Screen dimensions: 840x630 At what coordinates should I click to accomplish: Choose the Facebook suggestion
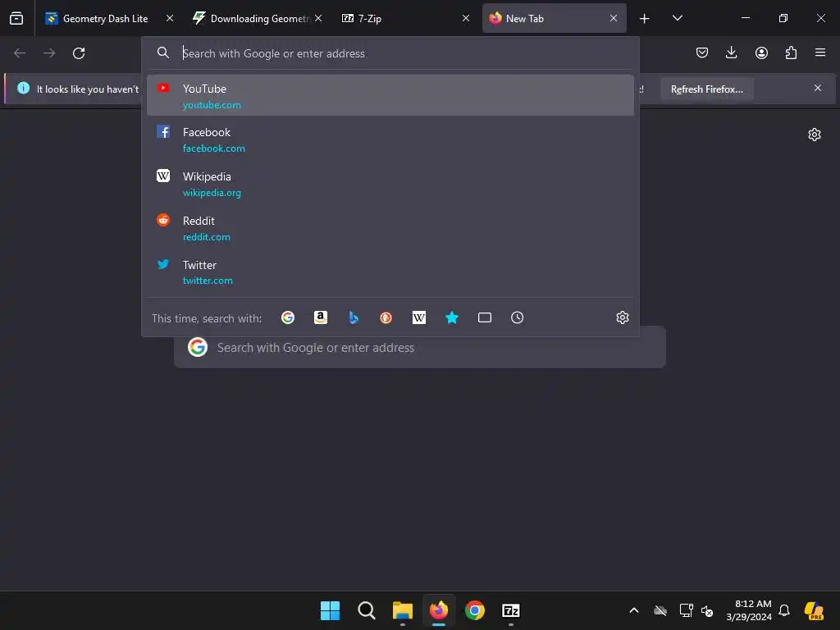(x=390, y=139)
